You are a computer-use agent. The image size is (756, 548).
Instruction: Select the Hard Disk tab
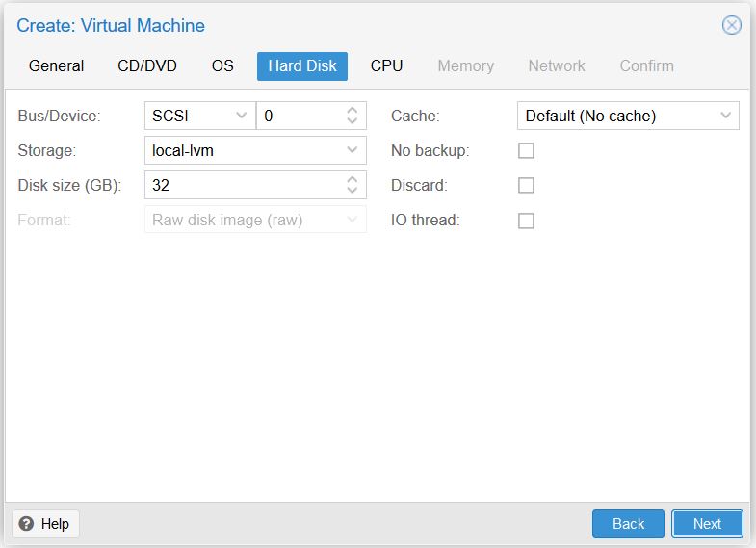point(301,66)
